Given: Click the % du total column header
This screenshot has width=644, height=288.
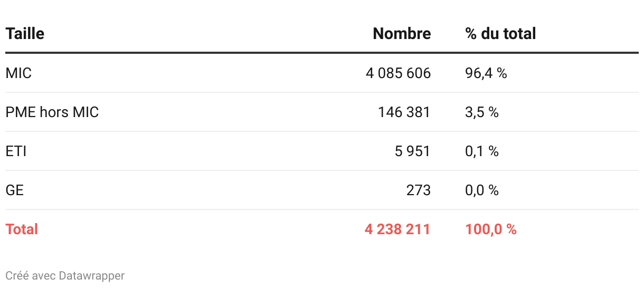Looking at the screenshot, I should 500,34.
